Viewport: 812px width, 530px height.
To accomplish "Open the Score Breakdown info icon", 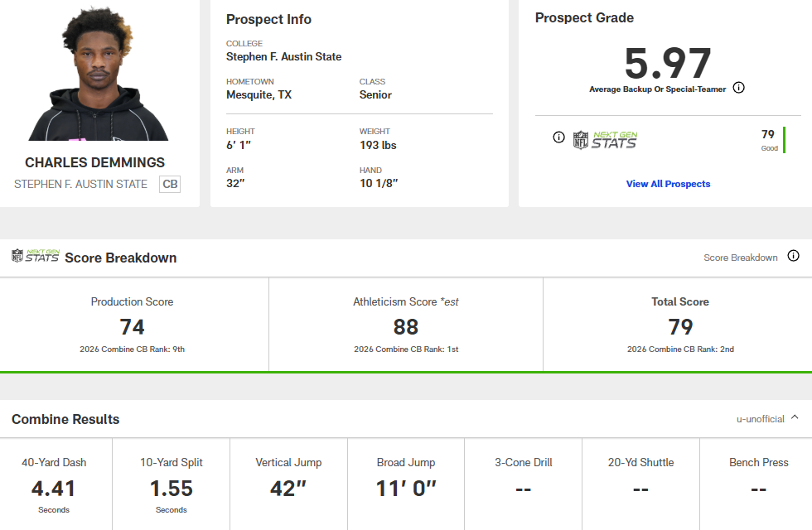I will (793, 256).
